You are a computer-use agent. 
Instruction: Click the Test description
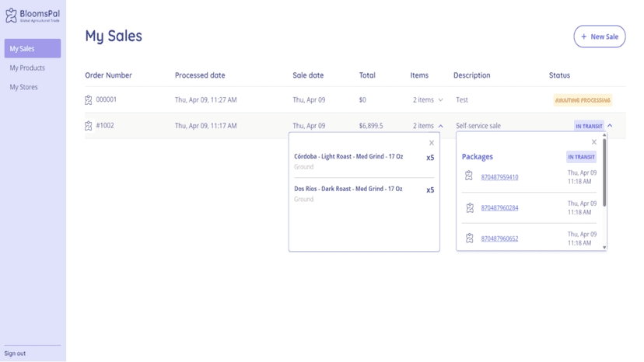[x=462, y=99]
